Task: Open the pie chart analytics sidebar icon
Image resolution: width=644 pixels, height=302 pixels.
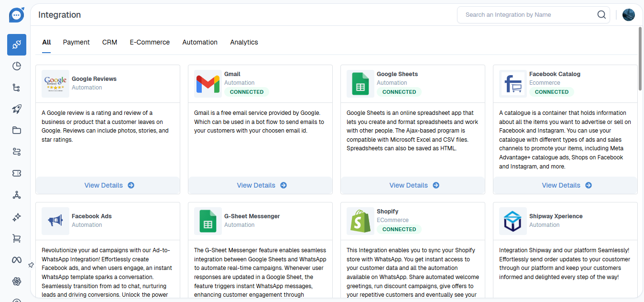Action: coord(17,66)
